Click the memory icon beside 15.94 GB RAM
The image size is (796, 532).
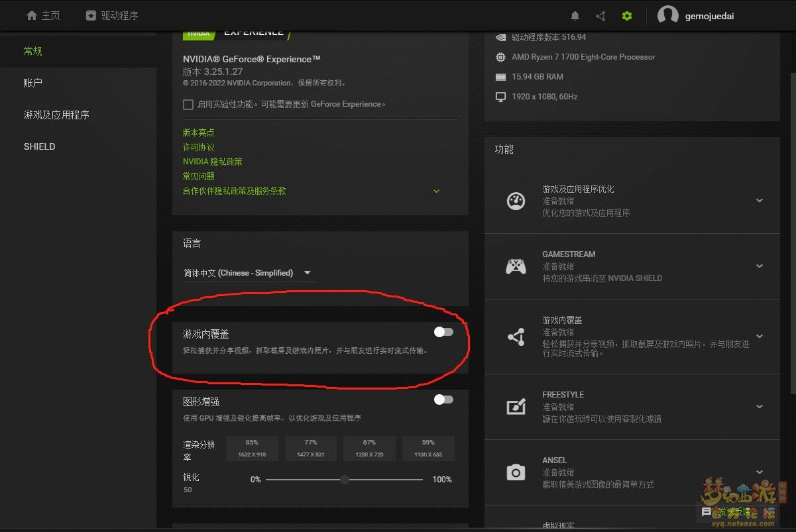pos(500,77)
